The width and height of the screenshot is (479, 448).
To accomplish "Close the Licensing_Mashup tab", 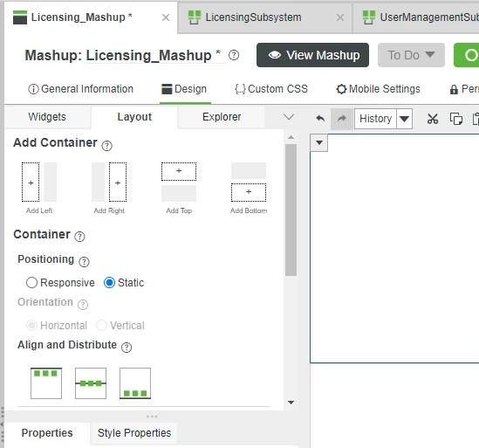I will (166, 17).
